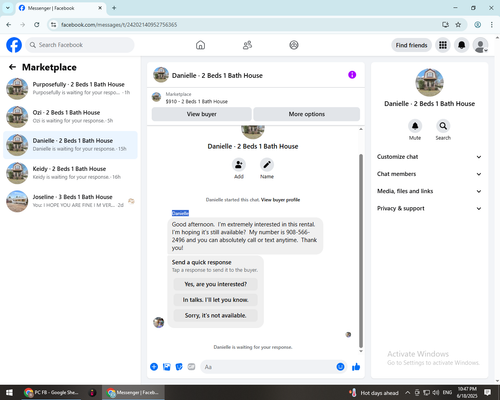Click the header house avatar next to Danielle
Screen dimensions: 500x400
click(x=161, y=75)
